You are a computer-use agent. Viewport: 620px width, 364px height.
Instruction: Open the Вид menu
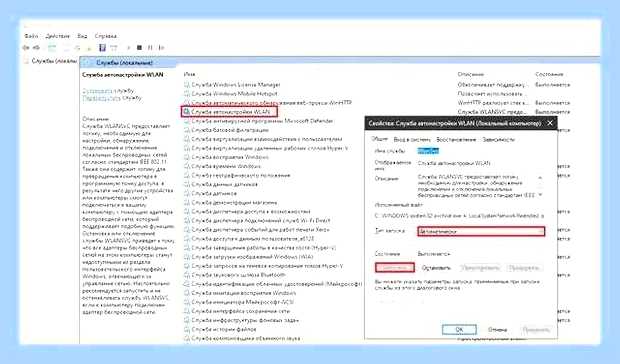pos(82,36)
